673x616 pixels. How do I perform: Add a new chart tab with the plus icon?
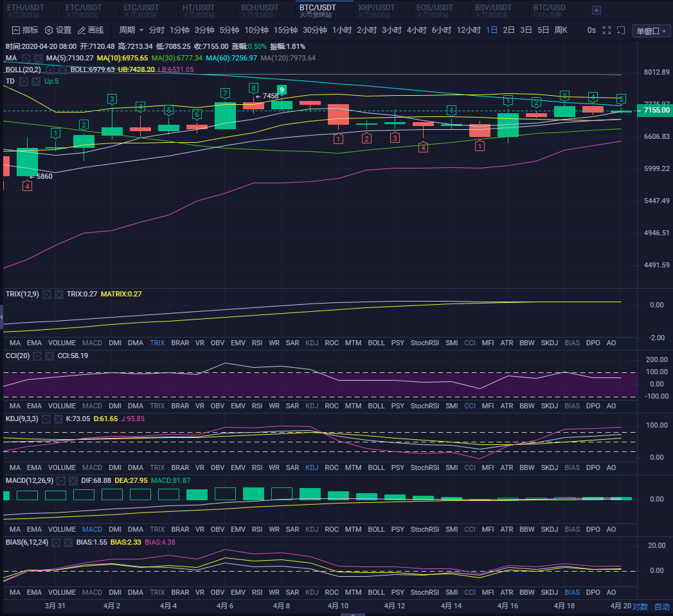(x=597, y=10)
